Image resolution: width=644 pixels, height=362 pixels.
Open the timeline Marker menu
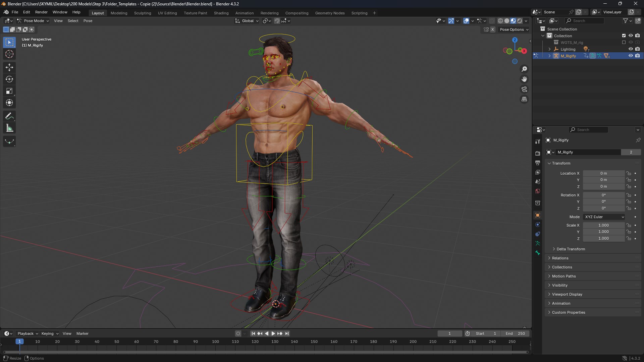[x=83, y=334]
